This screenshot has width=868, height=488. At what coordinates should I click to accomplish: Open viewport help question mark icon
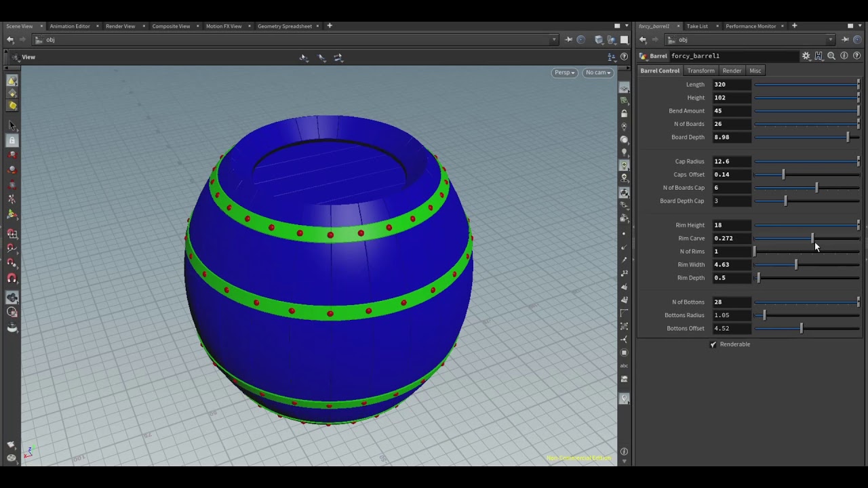pyautogui.click(x=624, y=57)
